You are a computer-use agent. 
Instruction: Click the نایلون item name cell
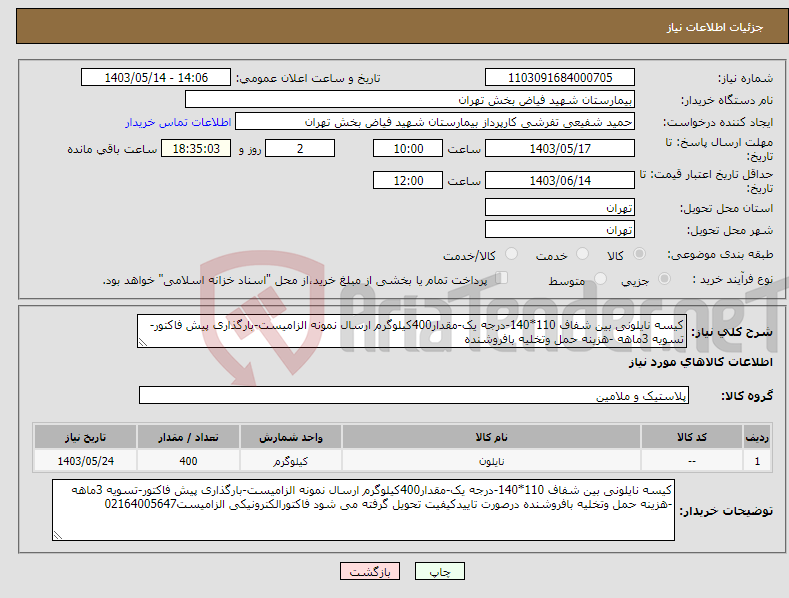point(491,461)
